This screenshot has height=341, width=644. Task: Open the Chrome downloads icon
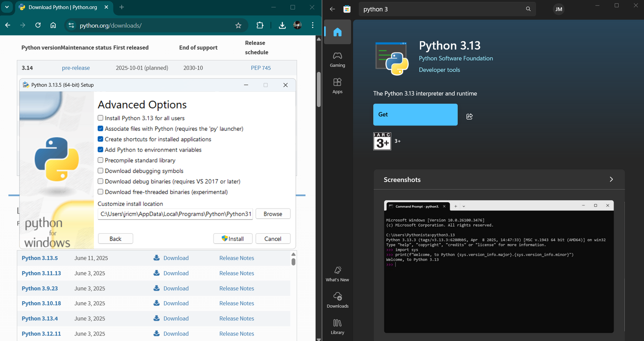pos(282,25)
